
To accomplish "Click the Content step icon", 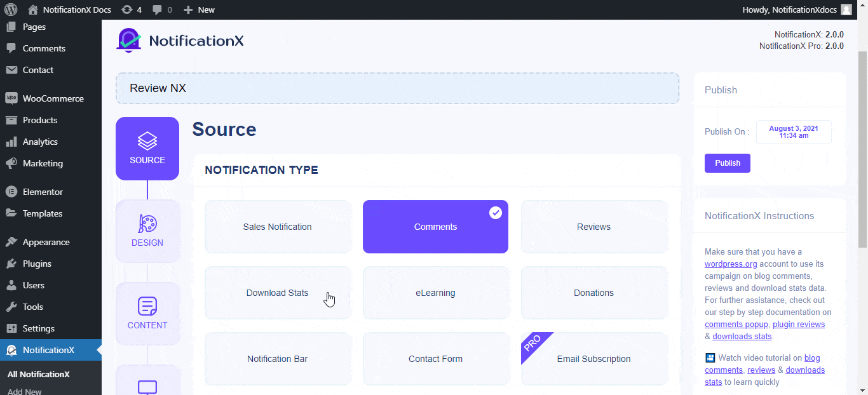I will pyautogui.click(x=147, y=306).
